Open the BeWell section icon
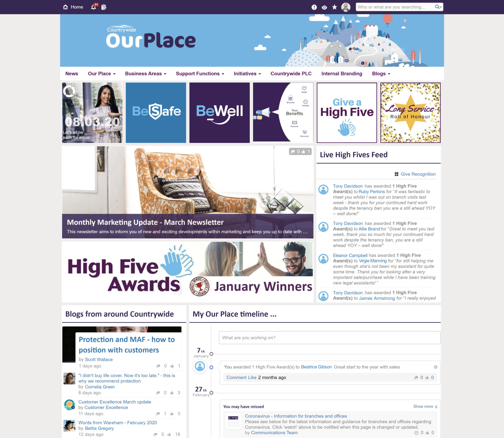The width and height of the screenshot is (504, 438). pos(219,112)
